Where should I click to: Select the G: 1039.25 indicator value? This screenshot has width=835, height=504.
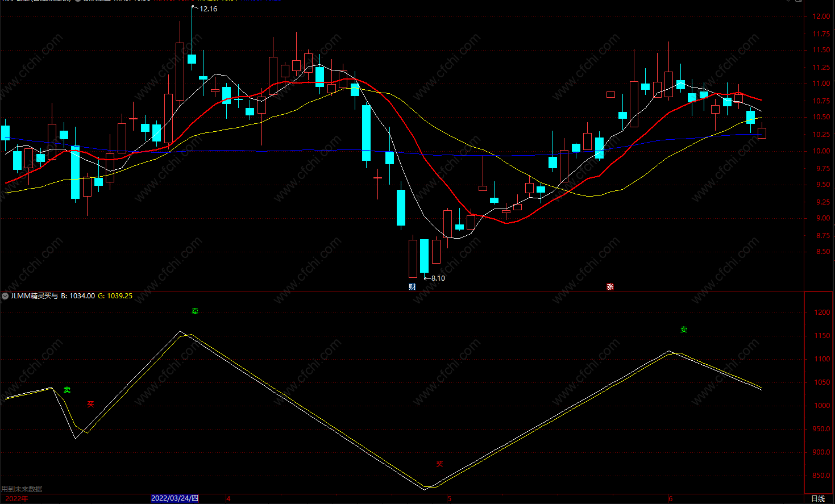115,296
